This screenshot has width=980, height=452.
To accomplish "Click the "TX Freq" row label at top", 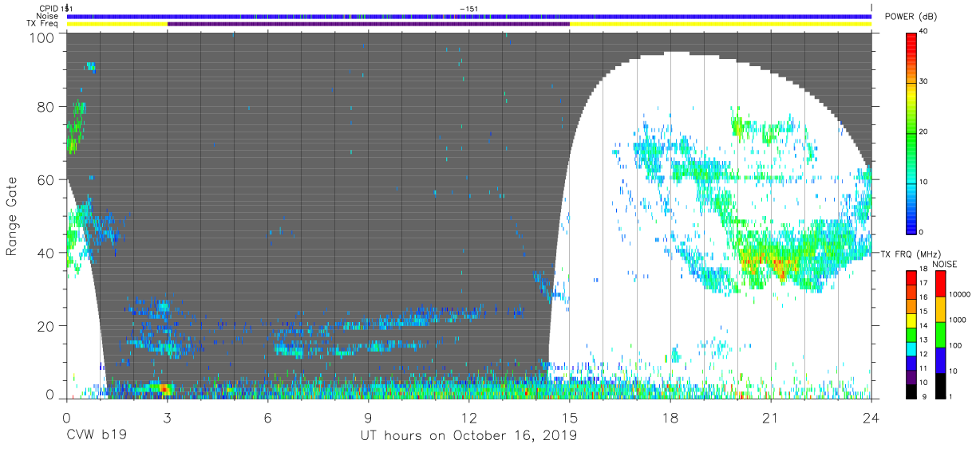I will click(43, 24).
